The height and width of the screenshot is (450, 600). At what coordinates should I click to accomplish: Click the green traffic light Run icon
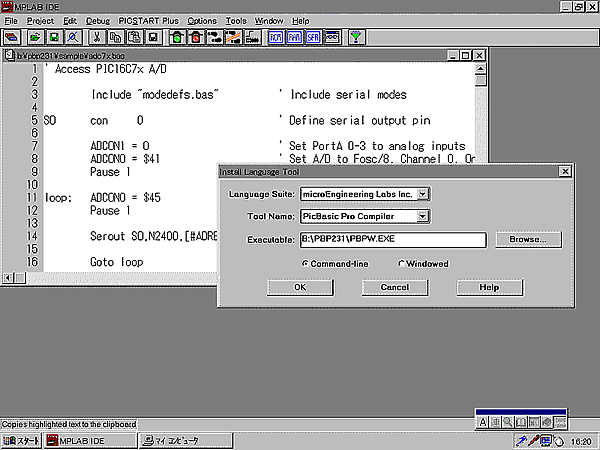click(176, 38)
